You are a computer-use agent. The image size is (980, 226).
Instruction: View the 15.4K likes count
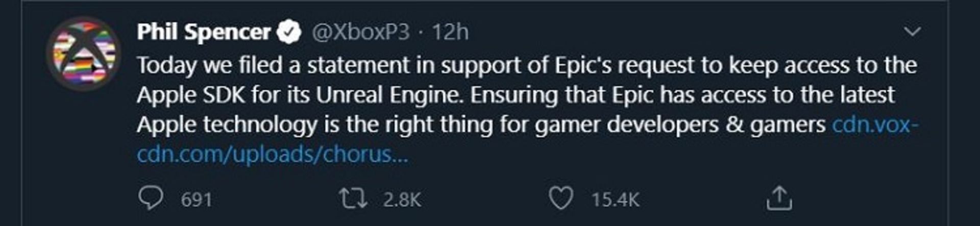(615, 199)
